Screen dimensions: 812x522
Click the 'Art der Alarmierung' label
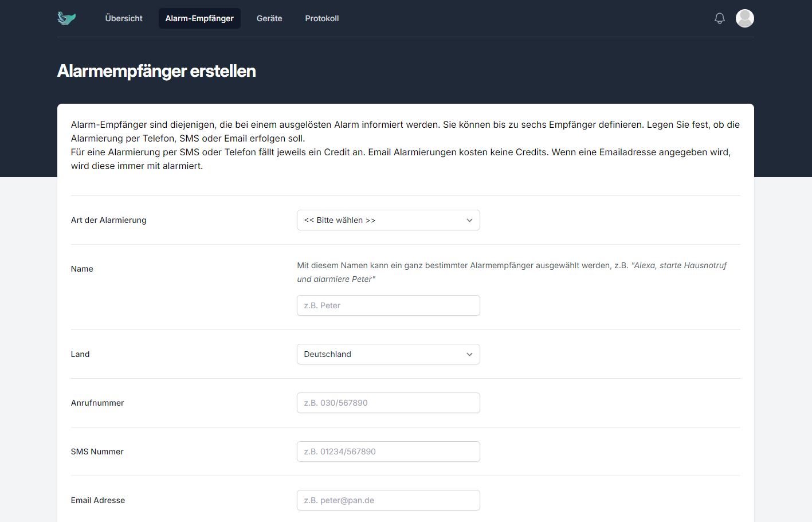pos(108,220)
